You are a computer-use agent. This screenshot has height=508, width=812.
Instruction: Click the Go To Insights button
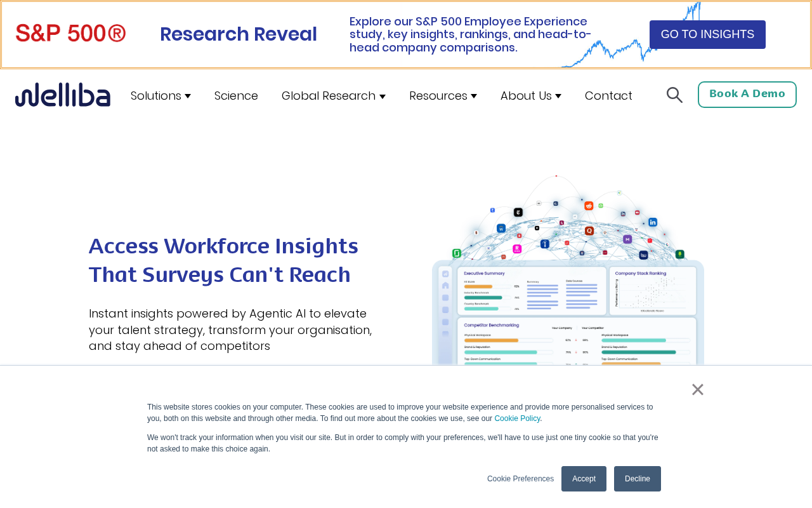click(707, 34)
